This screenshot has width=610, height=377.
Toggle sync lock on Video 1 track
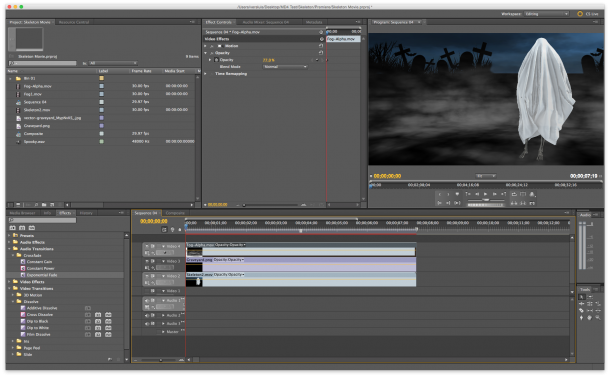pyautogui.click(x=152, y=291)
